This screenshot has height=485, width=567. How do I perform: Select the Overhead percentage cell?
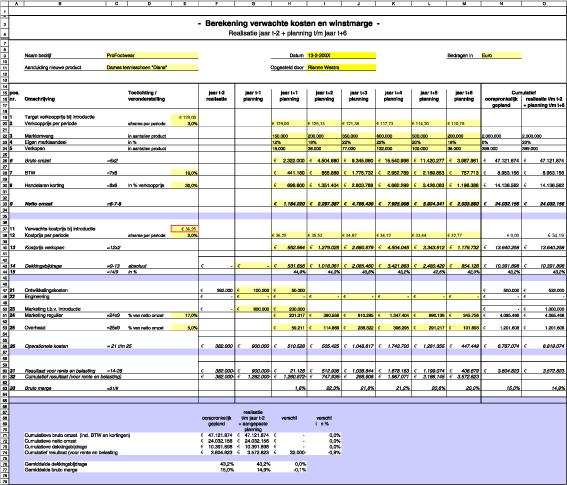[185, 328]
